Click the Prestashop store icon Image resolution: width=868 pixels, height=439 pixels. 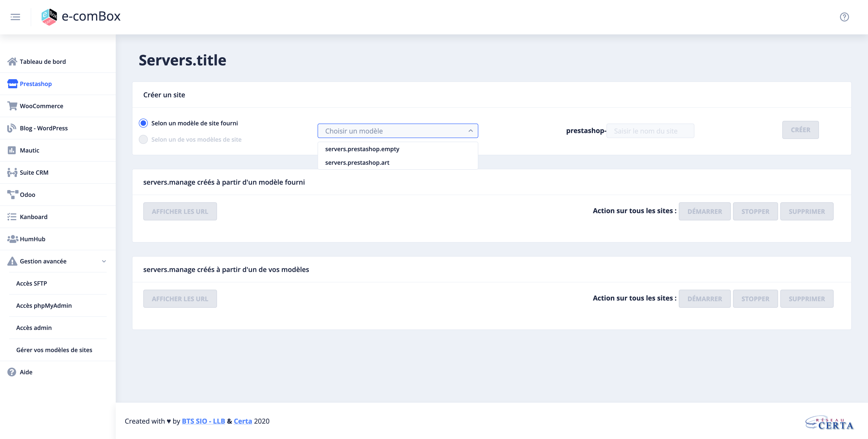coord(12,84)
